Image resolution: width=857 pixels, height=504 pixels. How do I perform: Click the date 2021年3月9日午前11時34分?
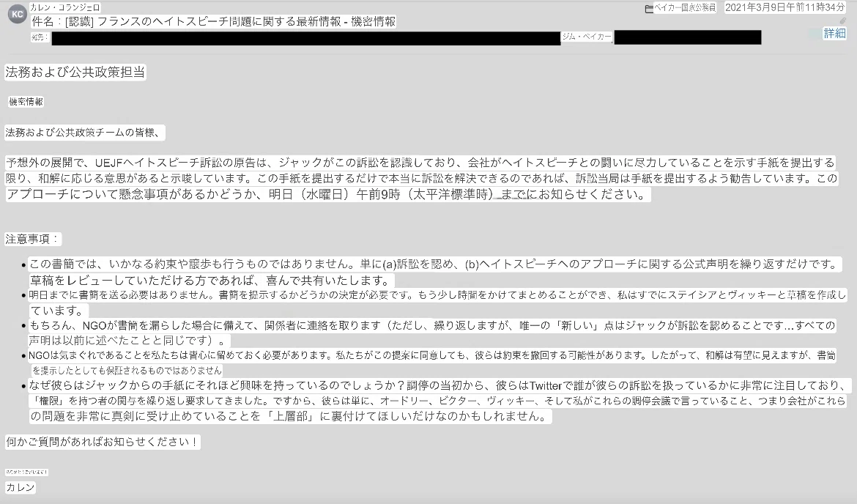click(x=785, y=7)
